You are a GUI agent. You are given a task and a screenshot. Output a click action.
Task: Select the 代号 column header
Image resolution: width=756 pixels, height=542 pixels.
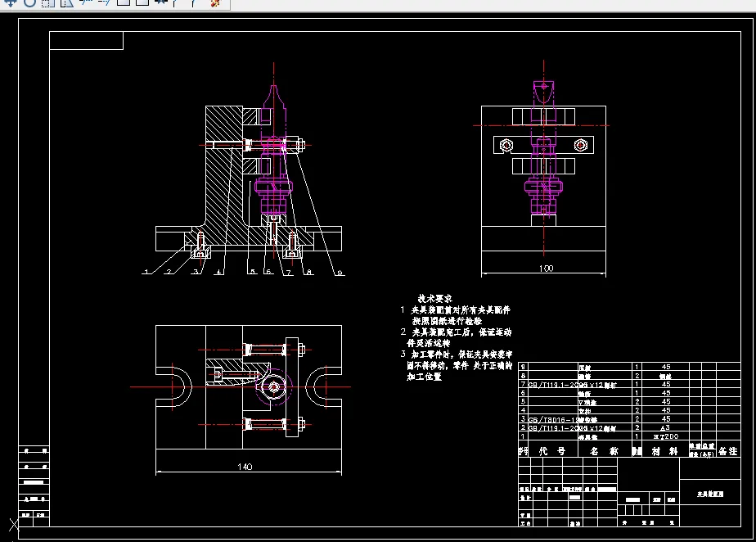click(552, 451)
